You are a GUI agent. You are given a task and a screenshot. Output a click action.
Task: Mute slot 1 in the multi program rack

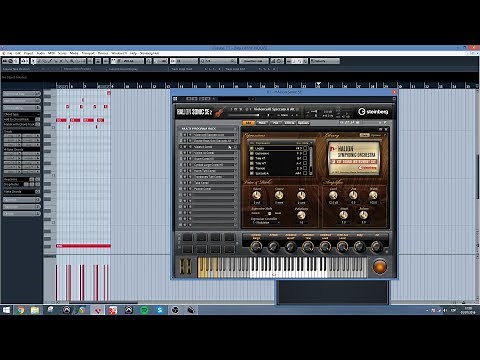[x=185, y=135]
